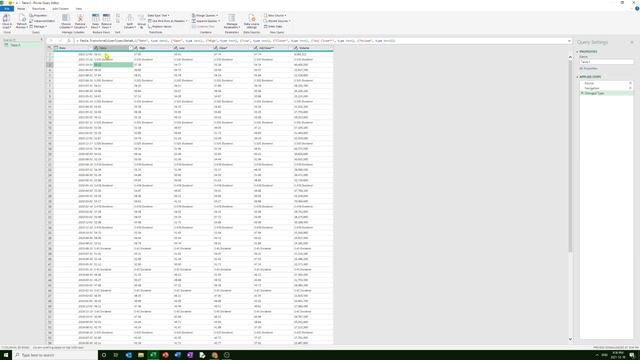Open the Recent Sources dropdown
The image size is (640, 360).
tap(277, 21)
